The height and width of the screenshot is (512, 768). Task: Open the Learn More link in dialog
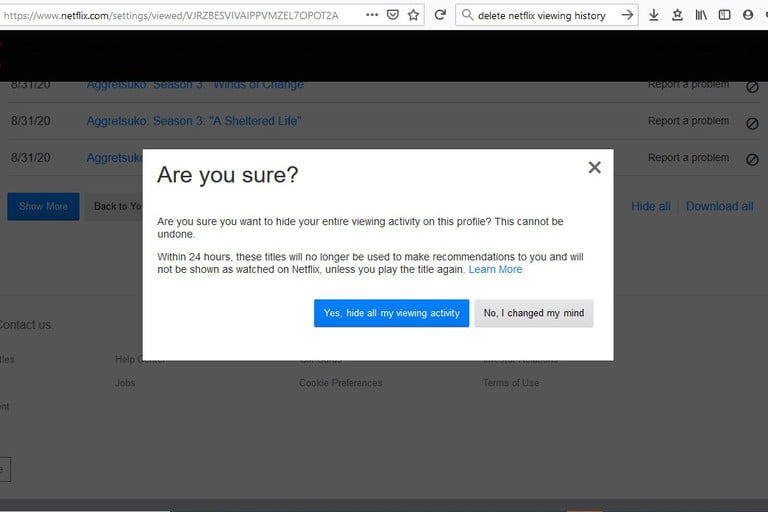coord(495,269)
